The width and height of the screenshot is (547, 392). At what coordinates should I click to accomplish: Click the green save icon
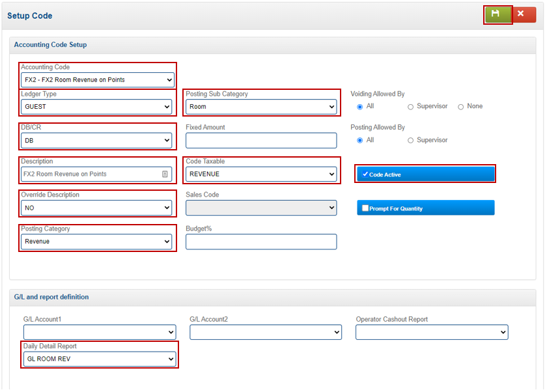(498, 14)
